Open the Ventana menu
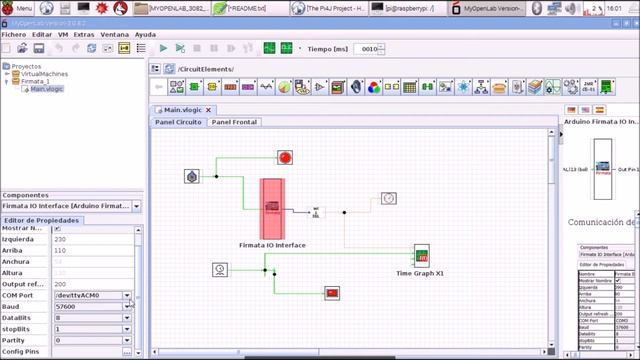640x360 pixels. (114, 35)
